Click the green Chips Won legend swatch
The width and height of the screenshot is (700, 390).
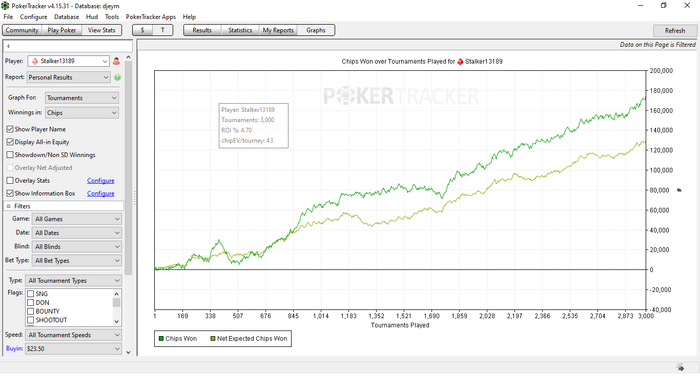(161, 339)
